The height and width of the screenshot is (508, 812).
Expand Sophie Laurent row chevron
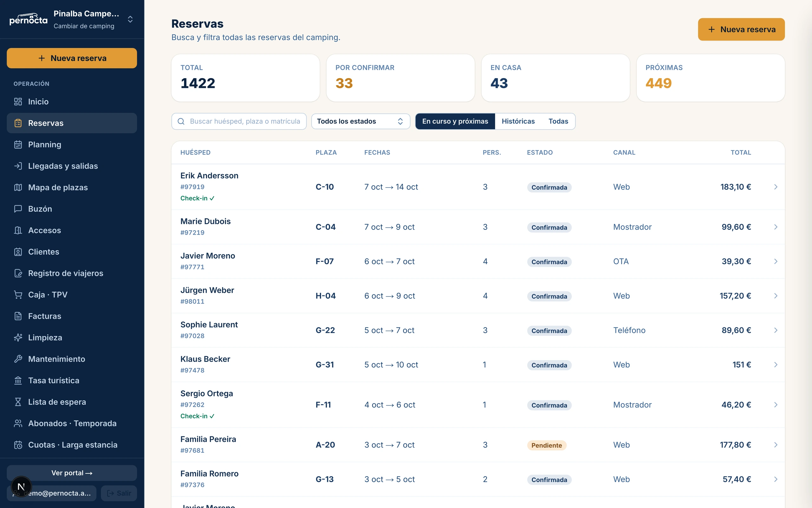pyautogui.click(x=776, y=330)
